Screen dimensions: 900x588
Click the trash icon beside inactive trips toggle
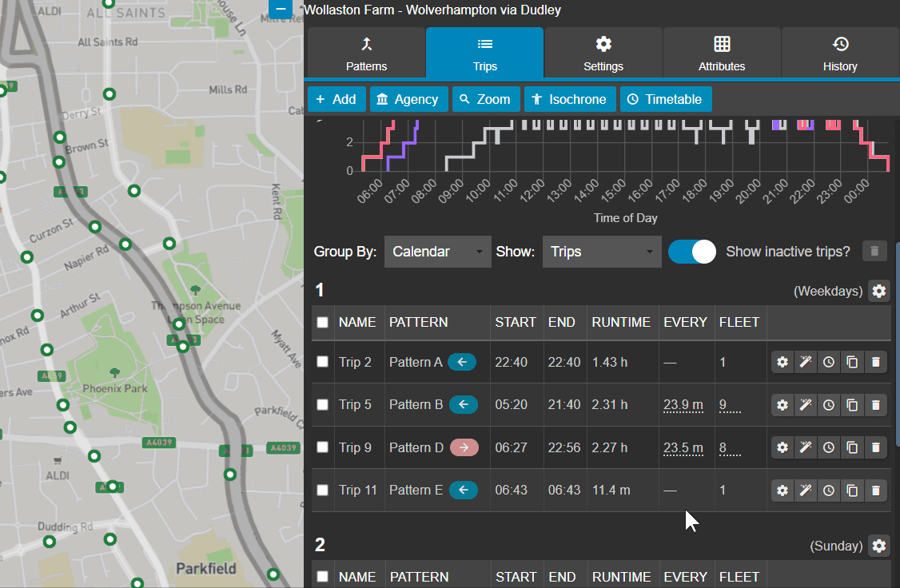pos(874,251)
